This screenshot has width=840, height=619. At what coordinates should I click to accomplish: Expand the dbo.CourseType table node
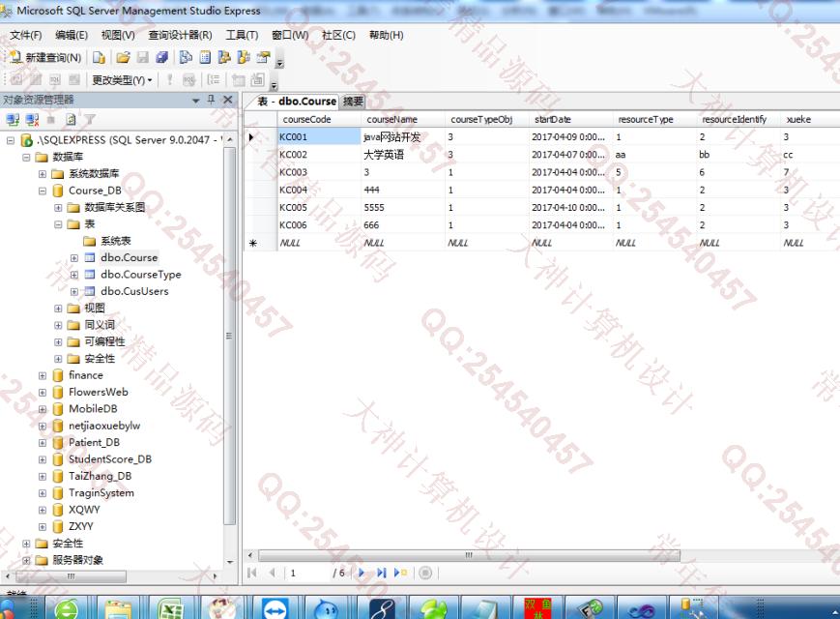74,275
